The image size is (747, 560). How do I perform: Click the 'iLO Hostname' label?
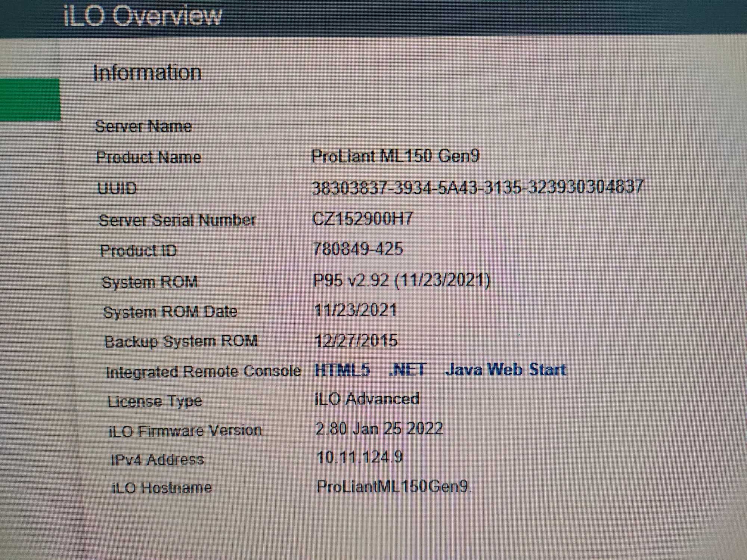162,488
